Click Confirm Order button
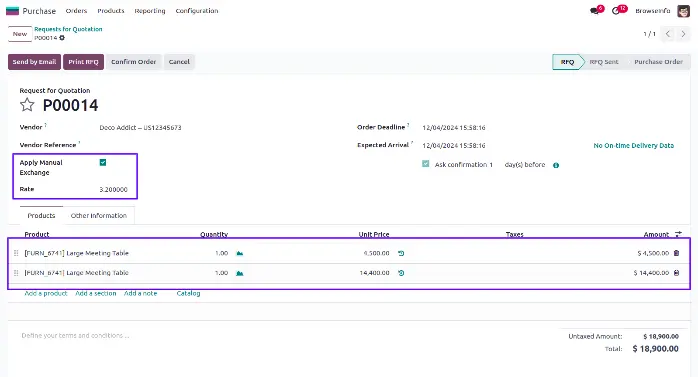 (134, 62)
